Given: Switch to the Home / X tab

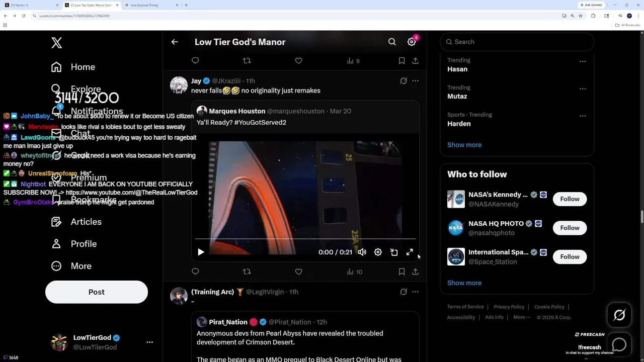Looking at the screenshot, I should tap(32, 5).
